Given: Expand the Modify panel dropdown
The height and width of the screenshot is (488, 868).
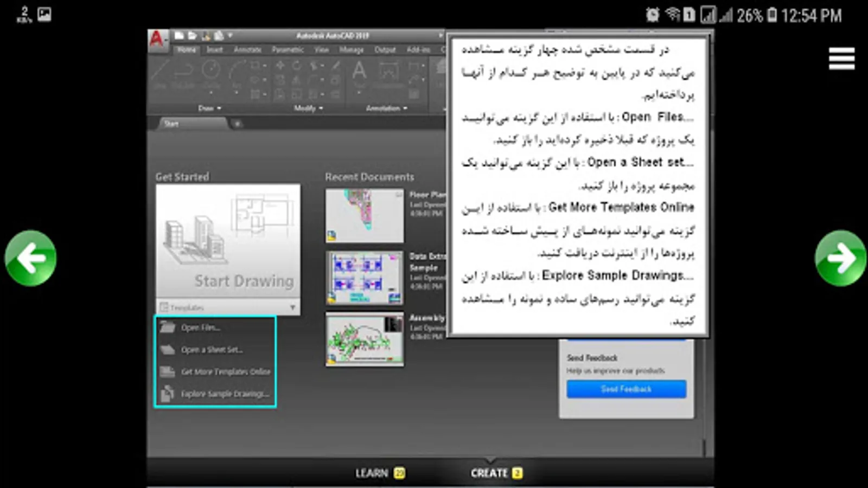Looking at the screenshot, I should [308, 108].
